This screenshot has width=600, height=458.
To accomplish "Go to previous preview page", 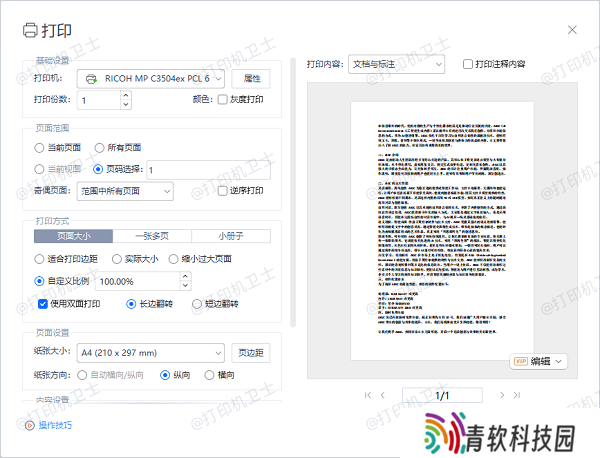I will click(x=383, y=395).
